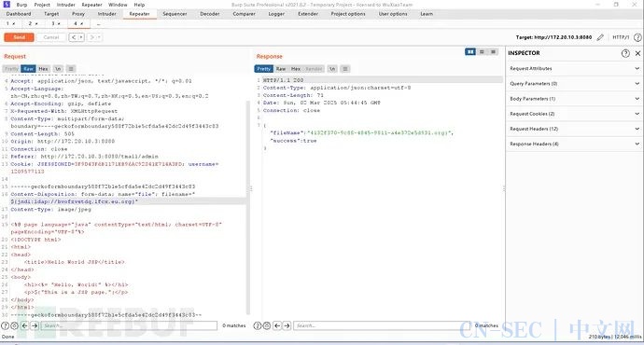Open response search settings gear icon

(267, 325)
